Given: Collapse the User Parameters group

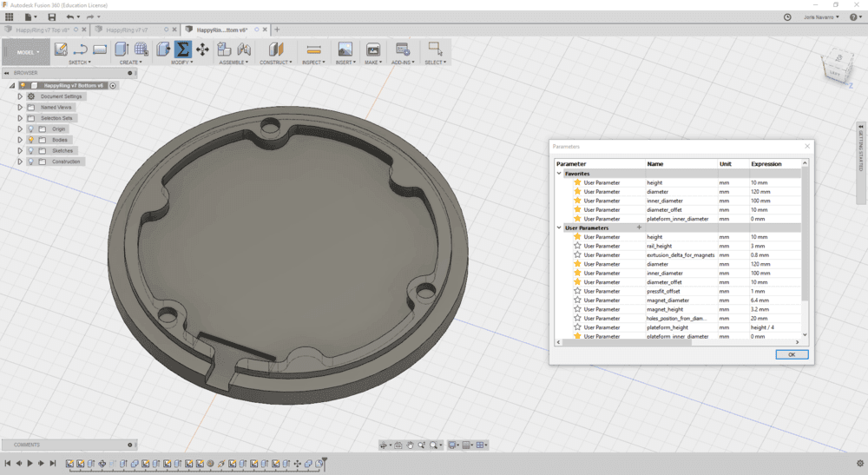Looking at the screenshot, I should pos(559,228).
